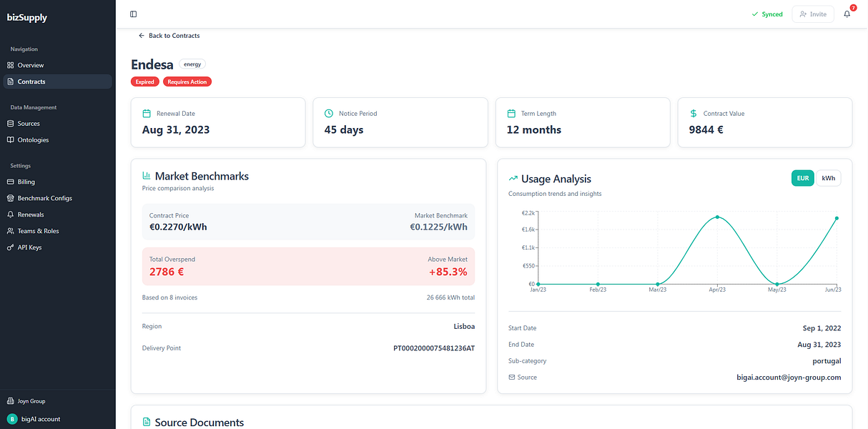The height and width of the screenshot is (429, 868).
Task: Click the energy category tag
Action: 192,64
